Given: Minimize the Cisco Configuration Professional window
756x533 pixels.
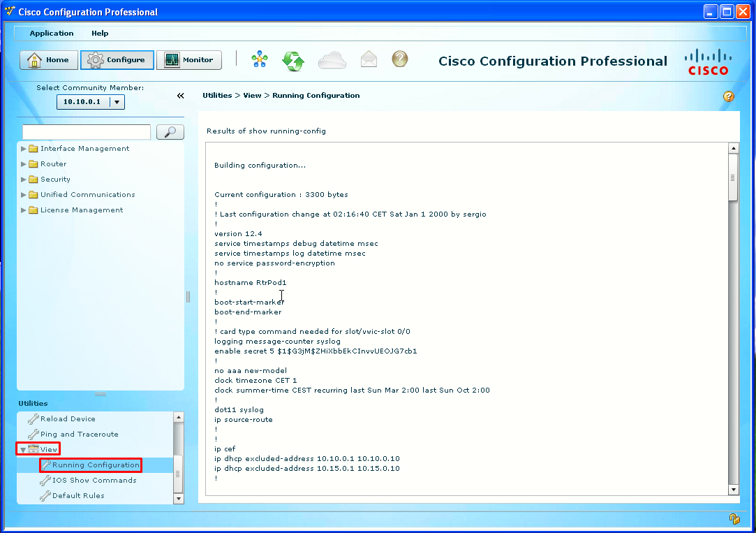Looking at the screenshot, I should (x=711, y=12).
